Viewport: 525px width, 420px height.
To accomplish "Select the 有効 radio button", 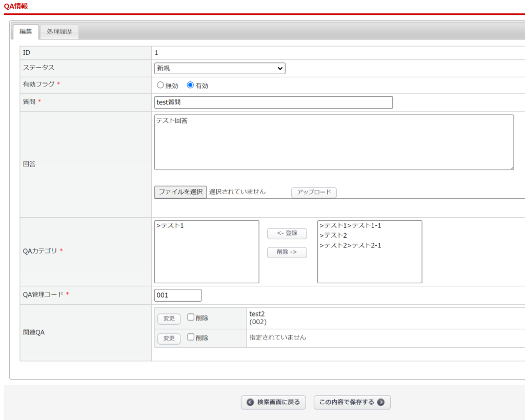I will [190, 86].
